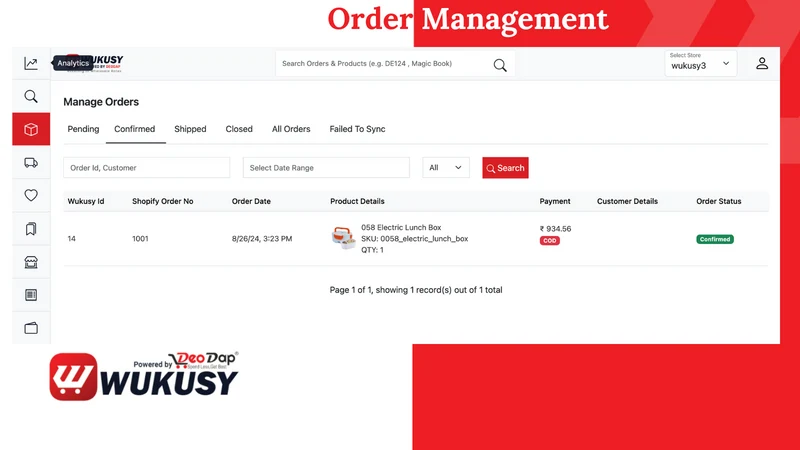800x450 pixels.
Task: Click the Order Id, Customer input field
Action: coord(146,168)
